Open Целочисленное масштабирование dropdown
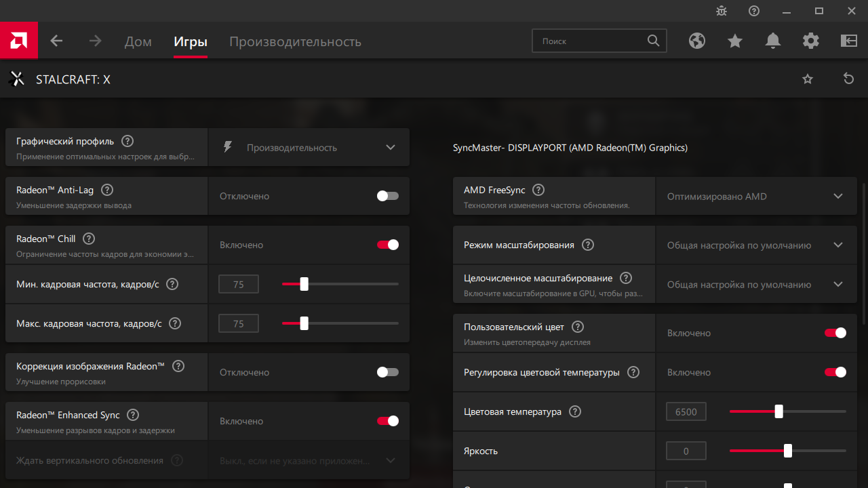Image resolution: width=868 pixels, height=488 pixels. click(757, 284)
